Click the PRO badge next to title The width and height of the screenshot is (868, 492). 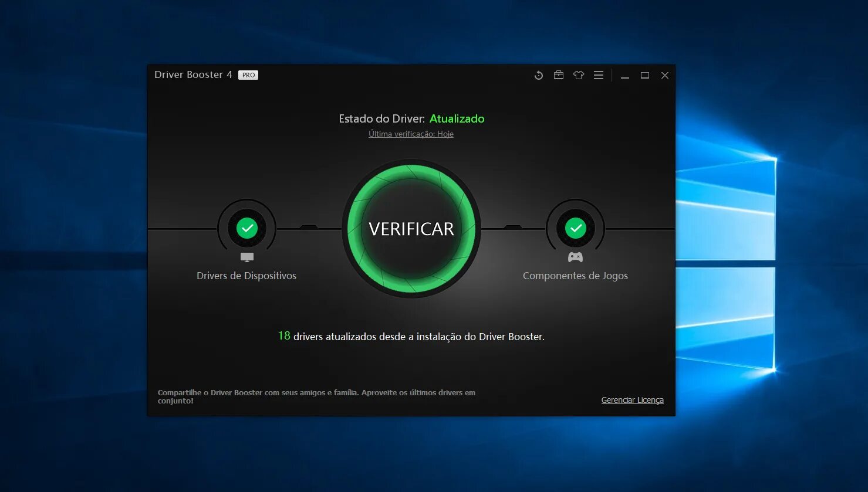point(248,75)
